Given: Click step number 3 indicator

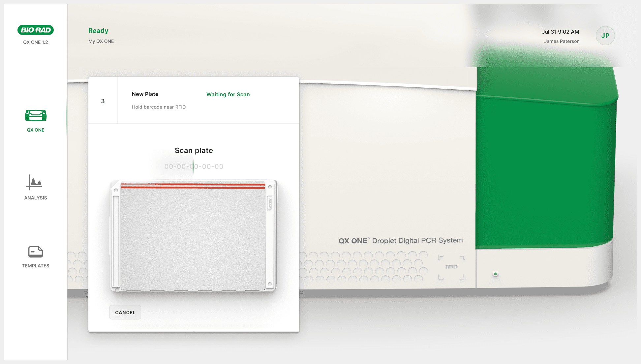Looking at the screenshot, I should (x=103, y=101).
